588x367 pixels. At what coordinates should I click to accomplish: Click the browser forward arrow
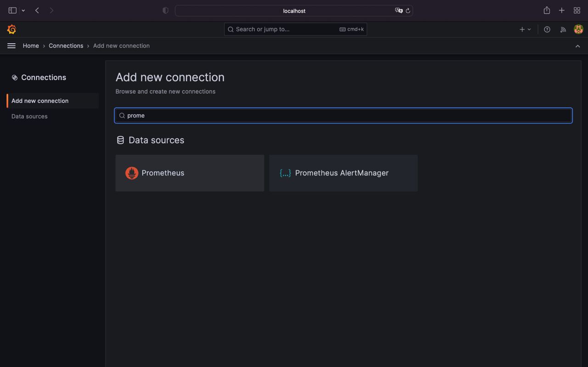pyautogui.click(x=51, y=10)
